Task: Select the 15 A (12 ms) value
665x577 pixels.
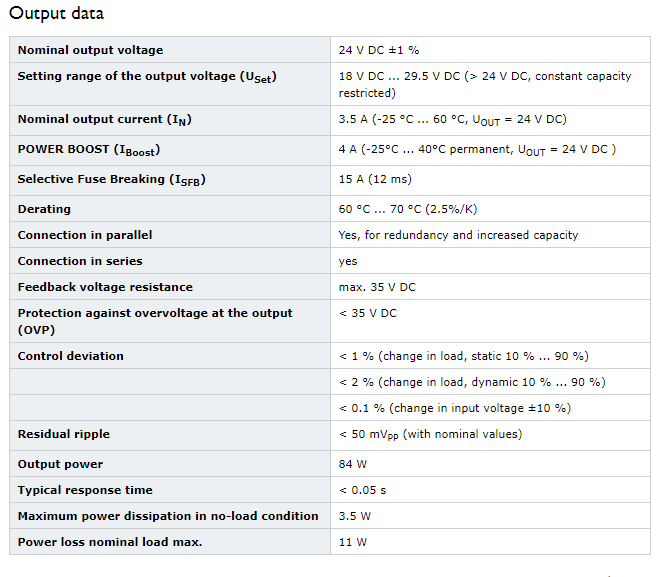Action: (x=375, y=179)
